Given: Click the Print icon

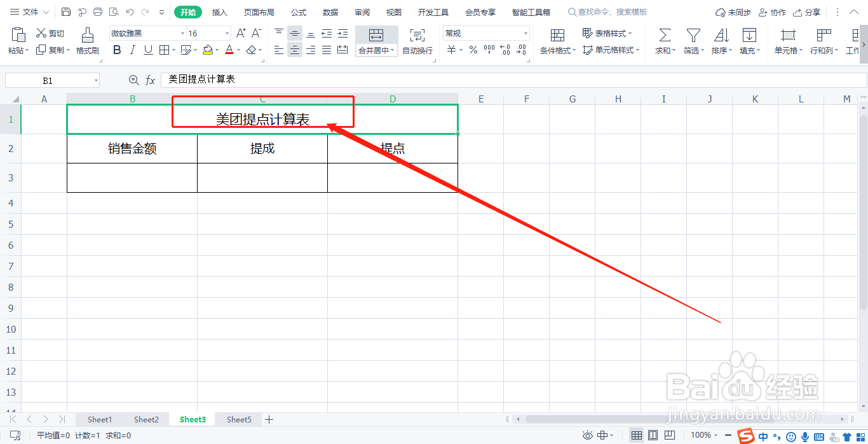Looking at the screenshot, I should [98, 12].
